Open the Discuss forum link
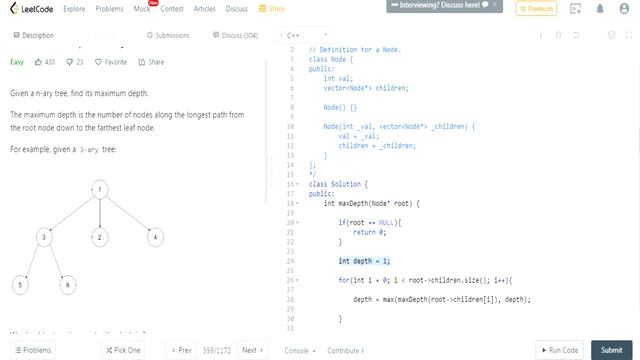 [x=237, y=9]
